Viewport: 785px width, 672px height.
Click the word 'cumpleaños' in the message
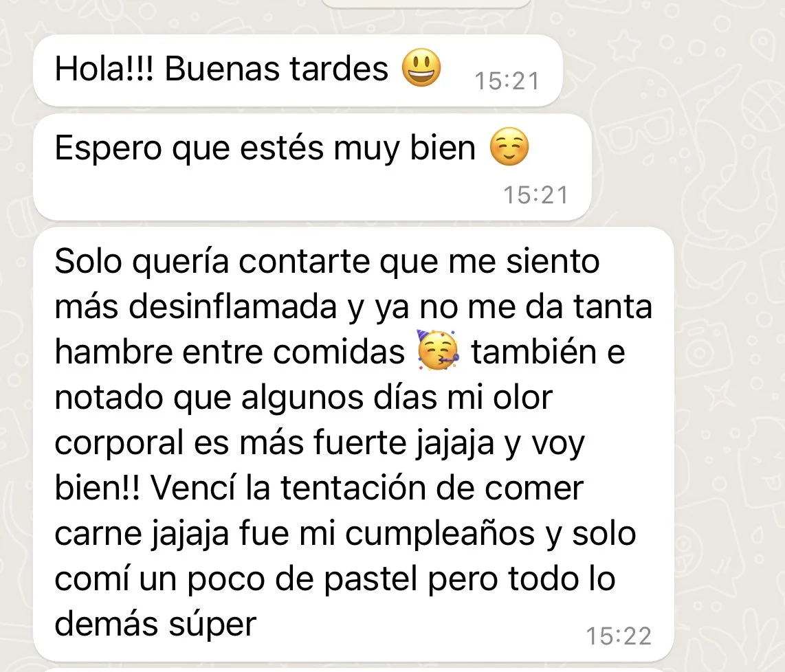(440, 533)
